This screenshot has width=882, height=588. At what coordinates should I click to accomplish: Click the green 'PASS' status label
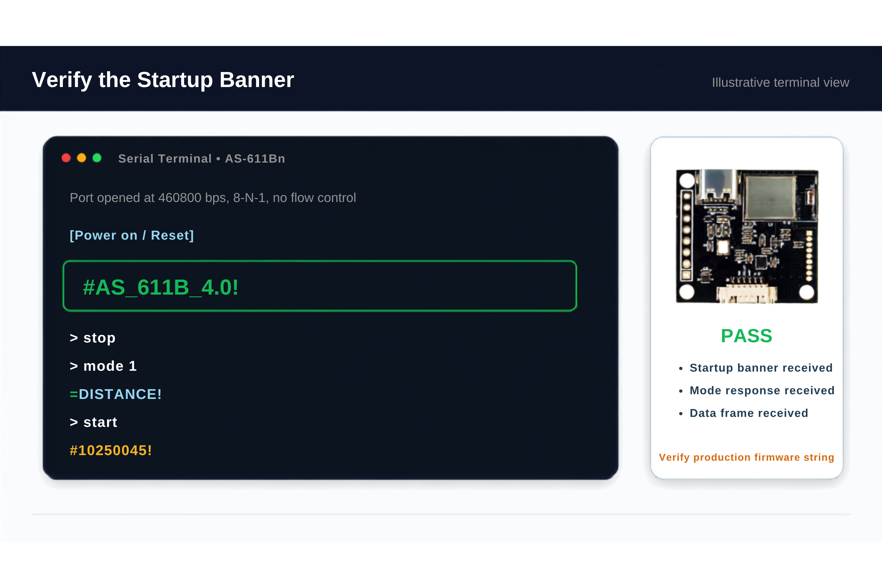click(x=747, y=336)
